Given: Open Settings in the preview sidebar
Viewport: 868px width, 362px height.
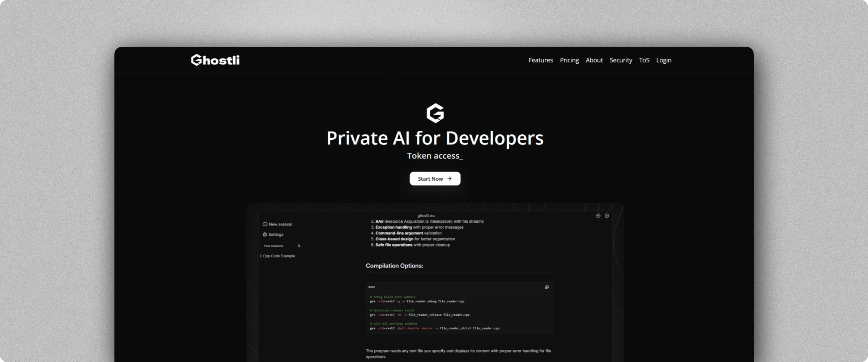Looking at the screenshot, I should tap(273, 235).
